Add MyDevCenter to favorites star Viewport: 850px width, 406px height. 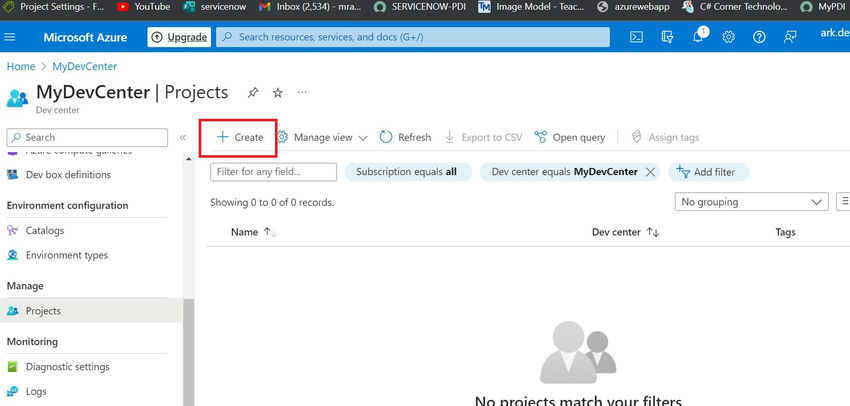[x=278, y=93]
